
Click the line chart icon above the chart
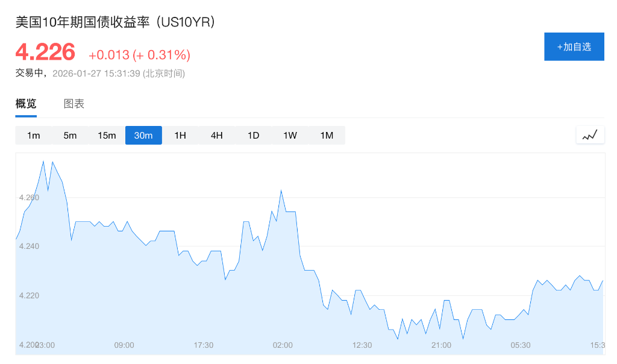[590, 134]
